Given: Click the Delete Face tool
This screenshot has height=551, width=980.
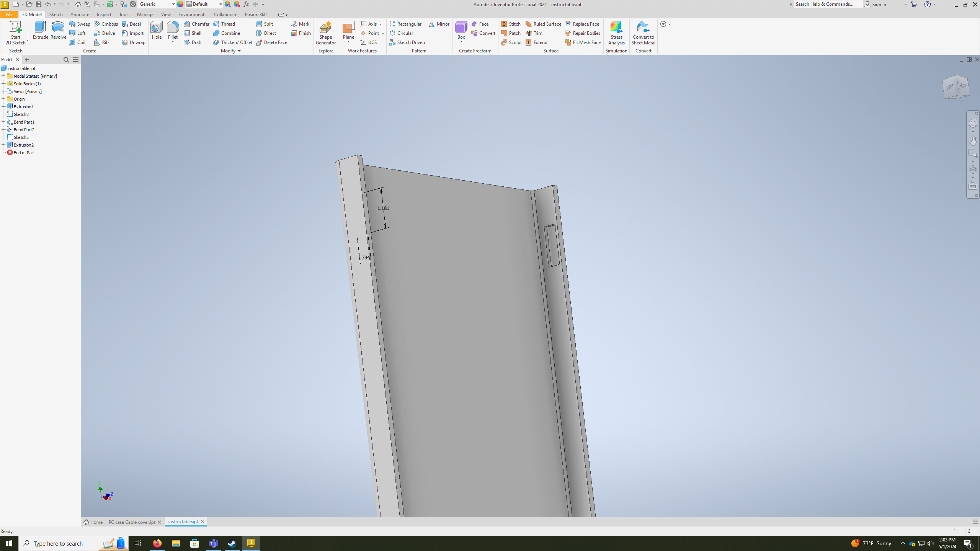Looking at the screenshot, I should click(271, 42).
